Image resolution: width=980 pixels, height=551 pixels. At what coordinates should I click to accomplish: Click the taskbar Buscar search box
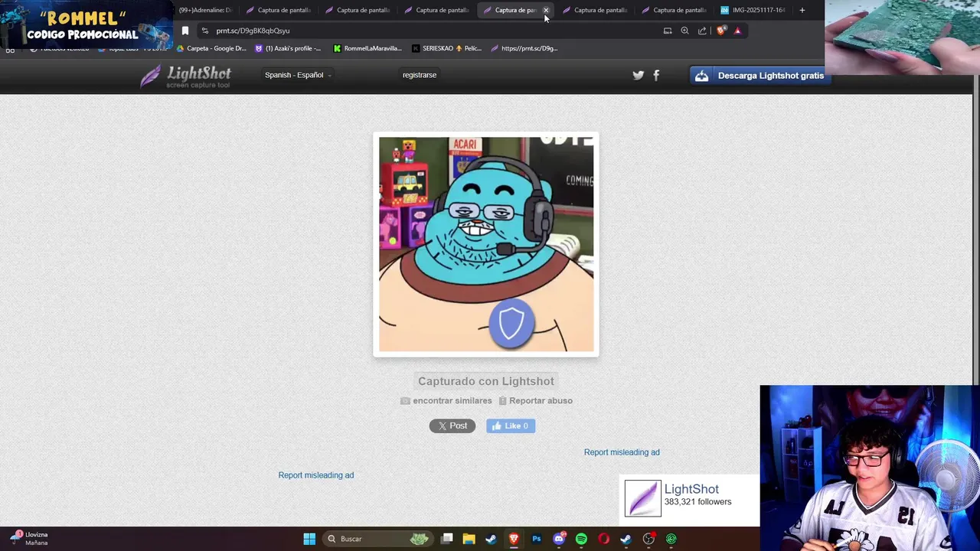(379, 539)
